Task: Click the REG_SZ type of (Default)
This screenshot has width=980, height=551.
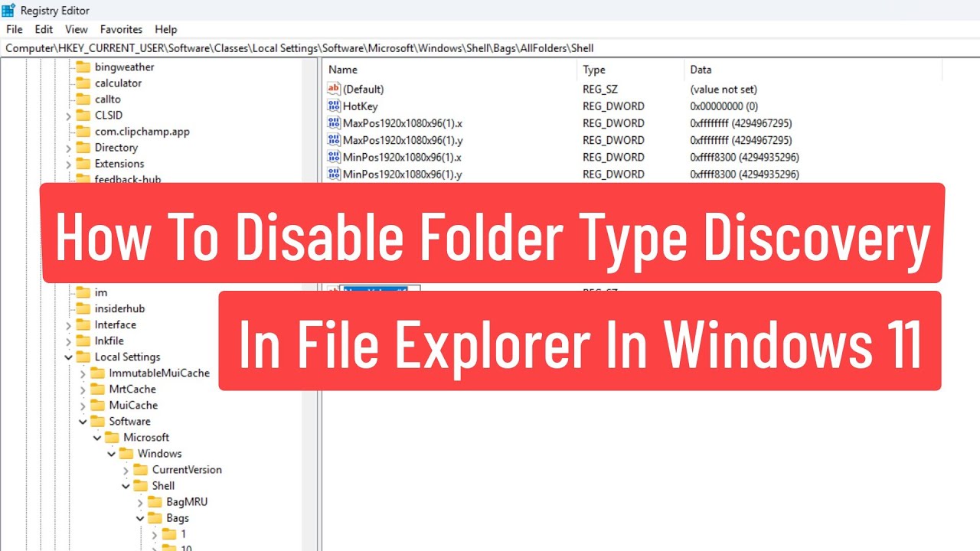Action: click(600, 90)
